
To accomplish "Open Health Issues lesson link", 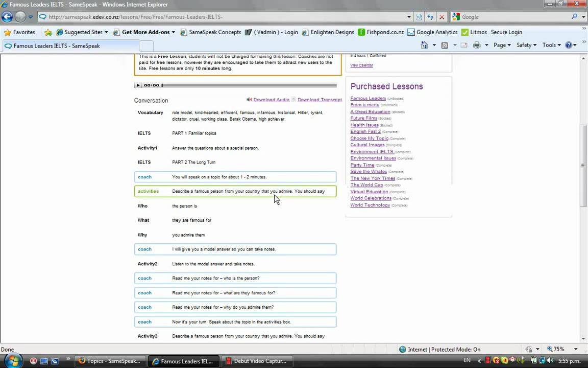I will (364, 125).
